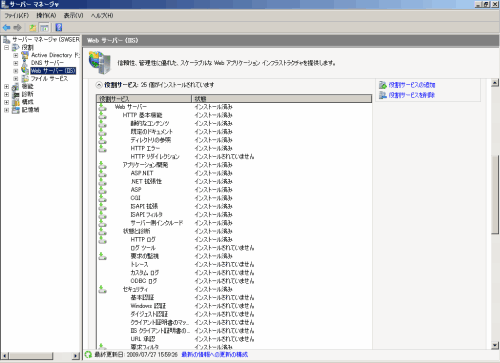
Task: Expand the ファイル サービス tree node
Action: pyautogui.click(x=16, y=79)
